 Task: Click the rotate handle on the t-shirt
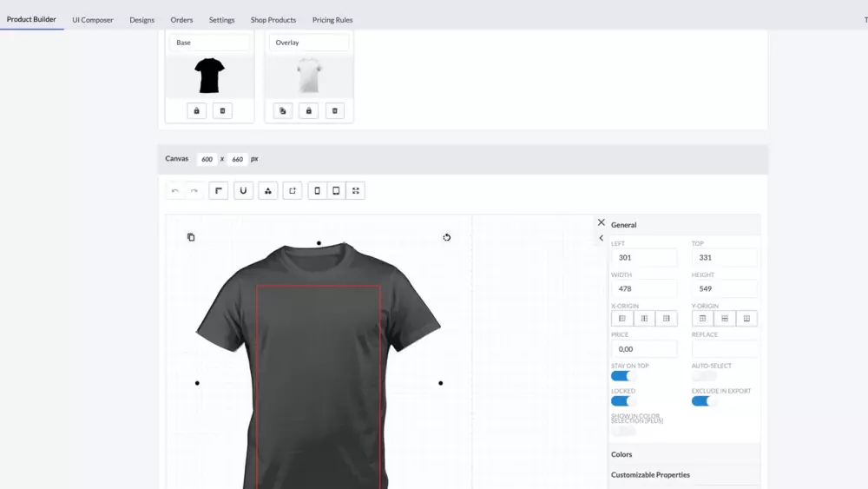447,238
